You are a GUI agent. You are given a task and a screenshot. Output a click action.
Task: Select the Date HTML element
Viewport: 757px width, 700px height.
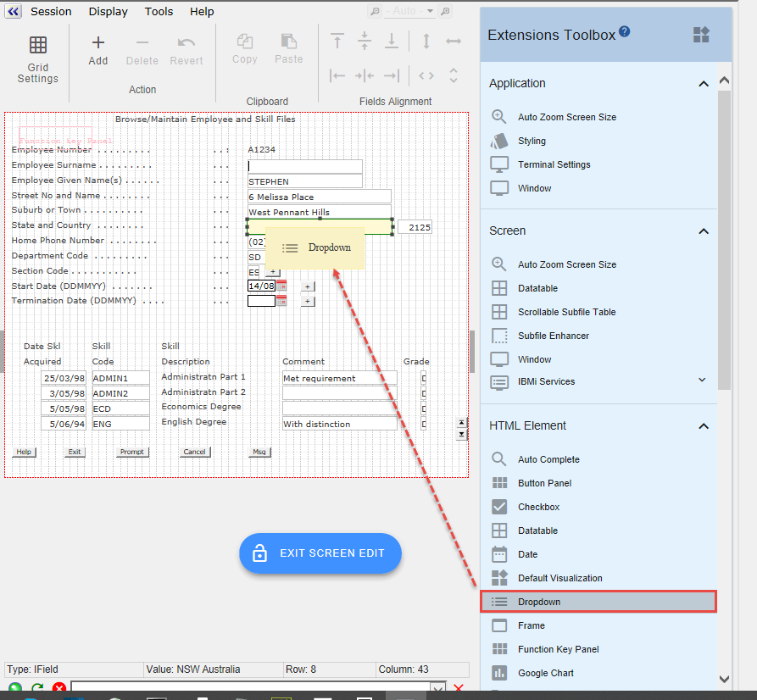pos(527,554)
